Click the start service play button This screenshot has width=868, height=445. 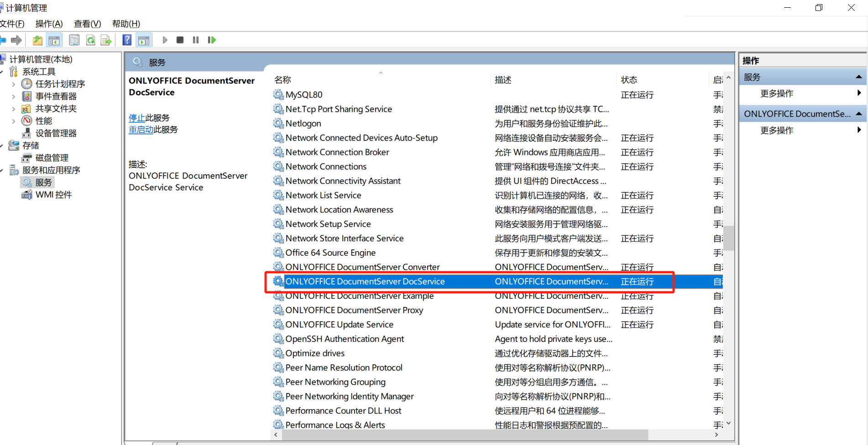[x=165, y=40]
